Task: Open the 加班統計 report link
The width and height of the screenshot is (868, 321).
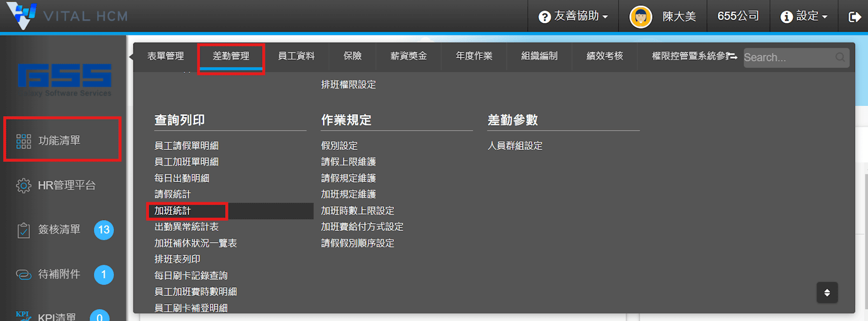Action: [x=173, y=211]
